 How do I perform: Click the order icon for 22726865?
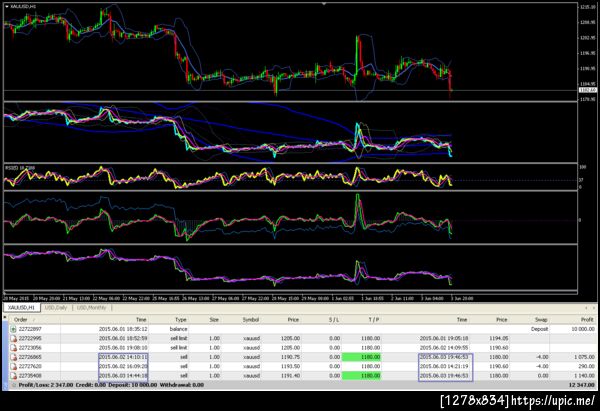click(13, 357)
